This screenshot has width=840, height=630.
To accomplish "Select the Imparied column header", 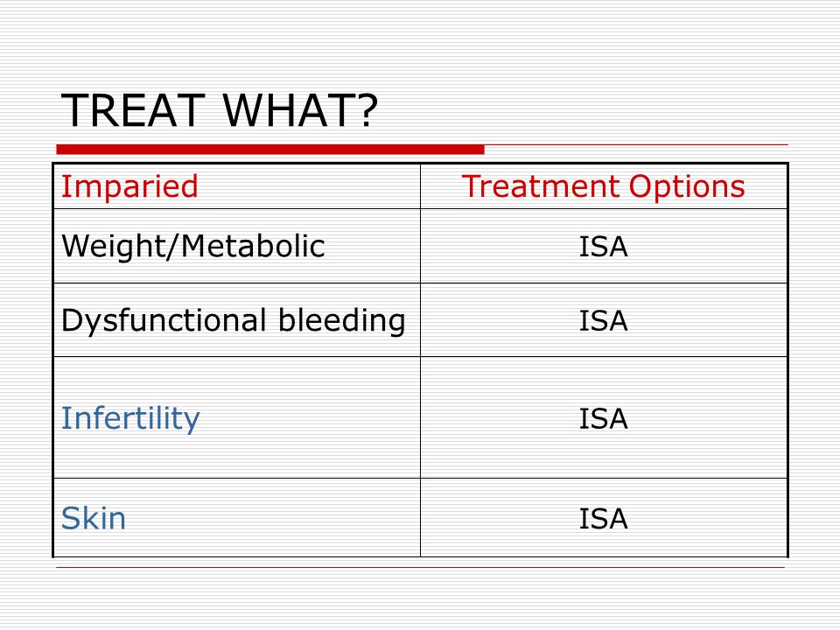I will coord(129,187).
